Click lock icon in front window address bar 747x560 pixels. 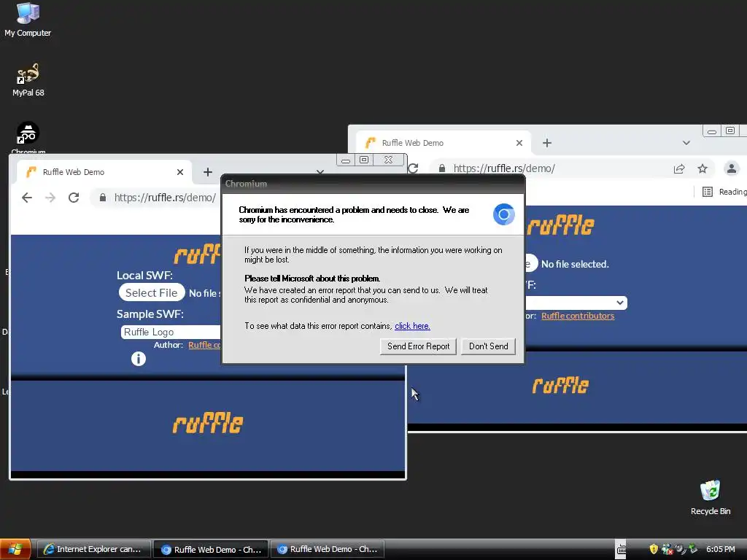pyautogui.click(x=102, y=198)
